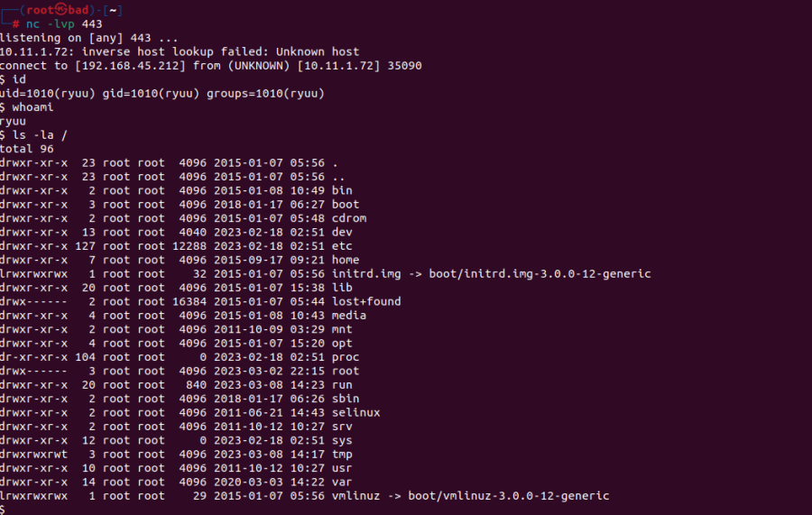Click the 'lost+found' directory name
The height and width of the screenshot is (515, 812).
(366, 301)
